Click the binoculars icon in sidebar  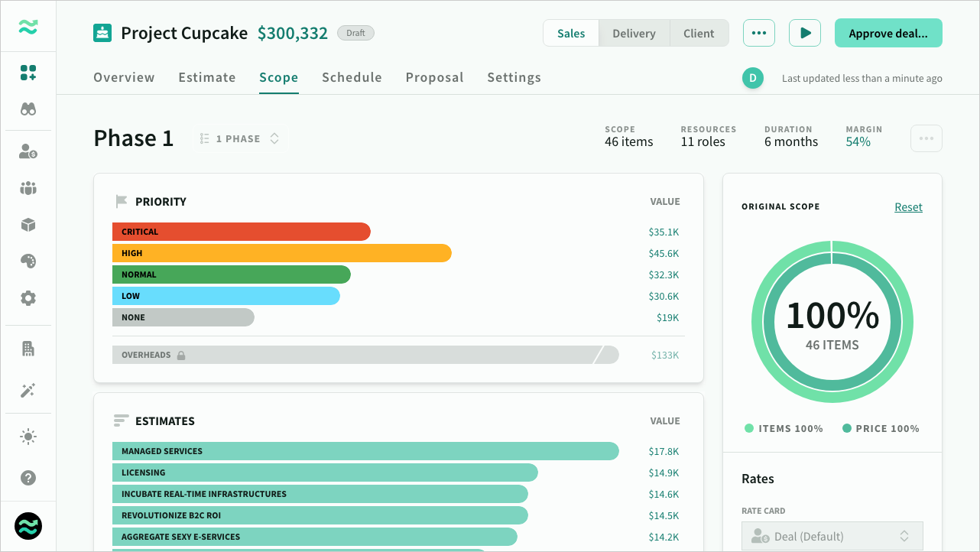click(28, 109)
